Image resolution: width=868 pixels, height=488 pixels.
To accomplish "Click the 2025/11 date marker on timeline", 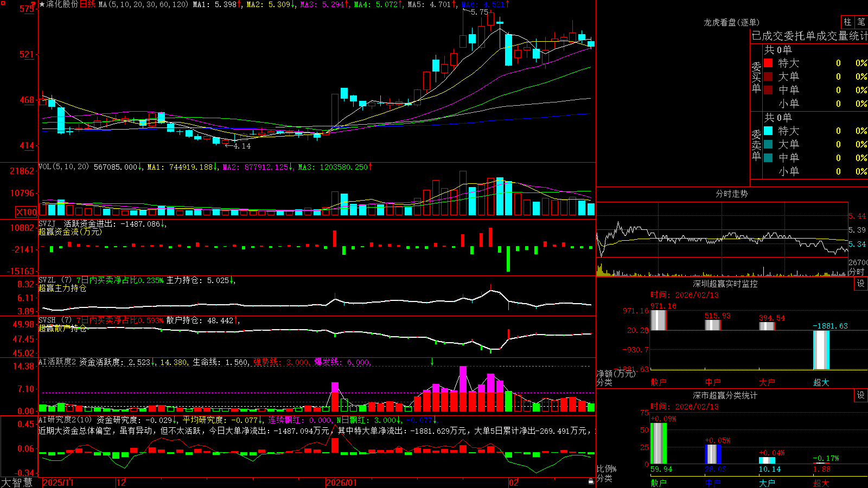I will tap(58, 483).
